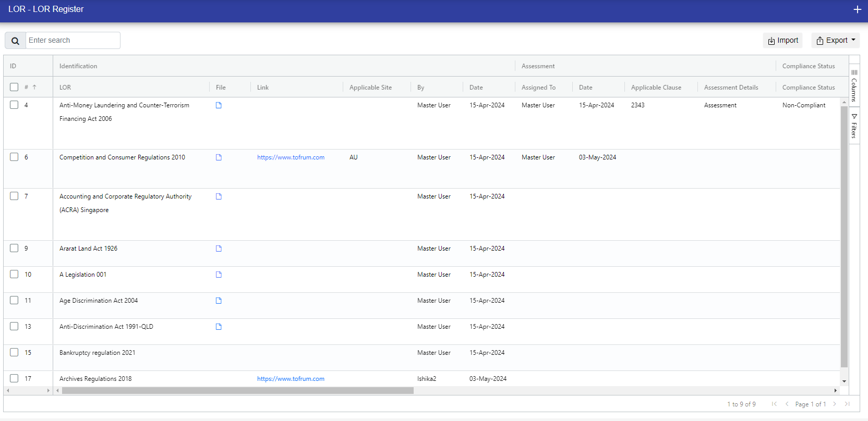The width and height of the screenshot is (868, 421).
Task: Open file icon for A Legislation 001
Action: (x=219, y=275)
